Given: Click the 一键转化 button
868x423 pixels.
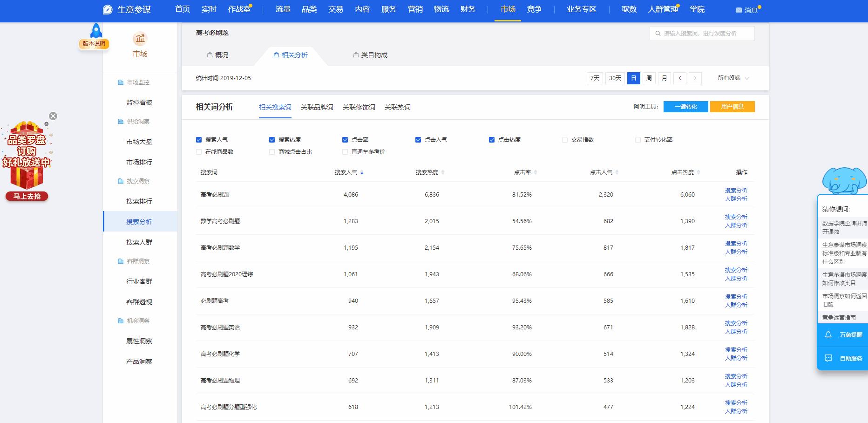Looking at the screenshot, I should pyautogui.click(x=685, y=107).
